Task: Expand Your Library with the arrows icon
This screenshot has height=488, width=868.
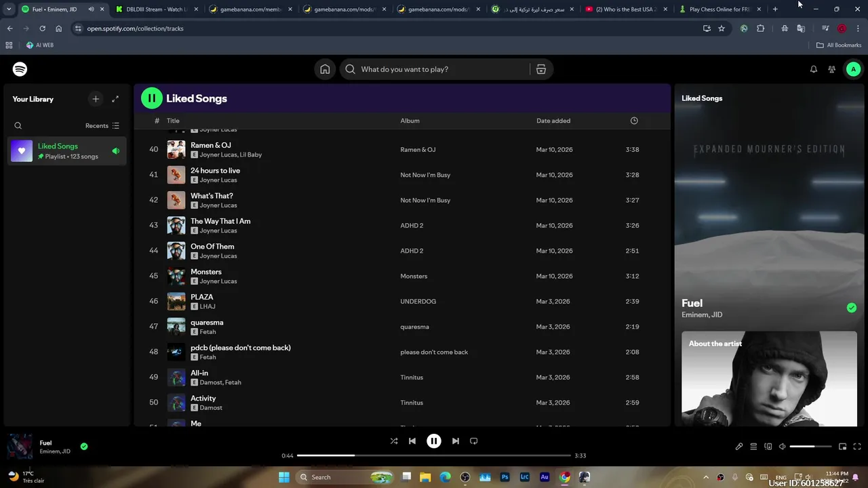Action: pos(115,99)
